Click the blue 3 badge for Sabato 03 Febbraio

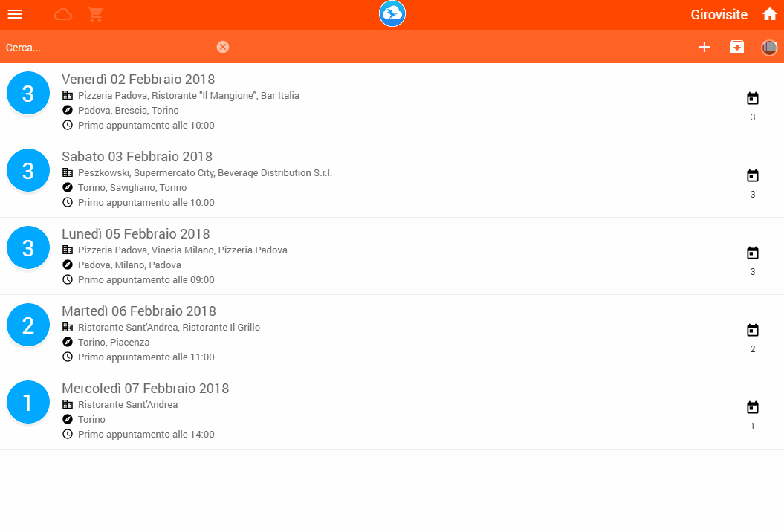[28, 170]
